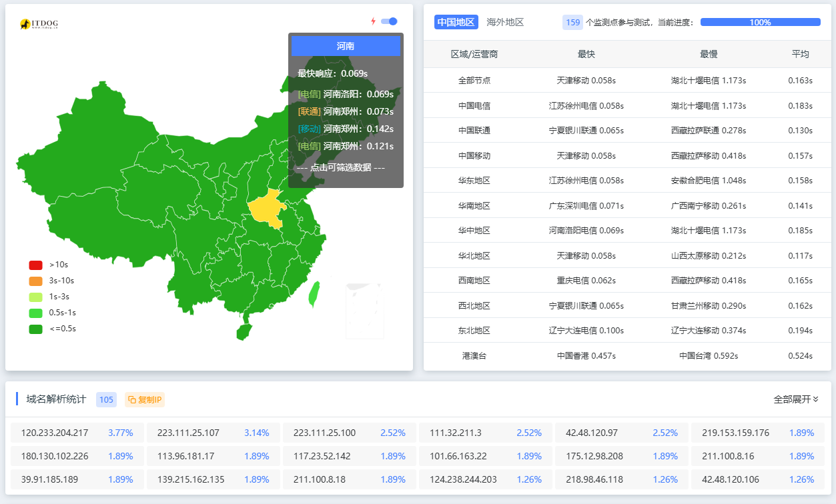Screen dimensions: 836x504
Task: Select the 中国地区 tab
Action: [456, 22]
